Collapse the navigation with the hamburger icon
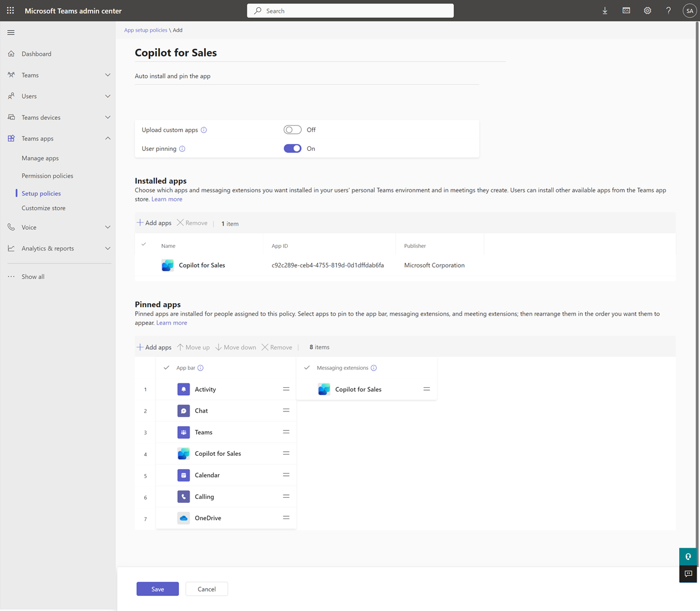 click(x=11, y=32)
